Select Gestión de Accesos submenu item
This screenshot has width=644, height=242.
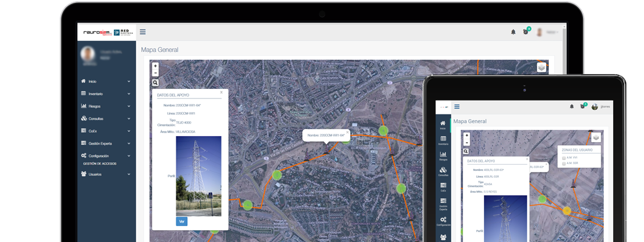100,163
